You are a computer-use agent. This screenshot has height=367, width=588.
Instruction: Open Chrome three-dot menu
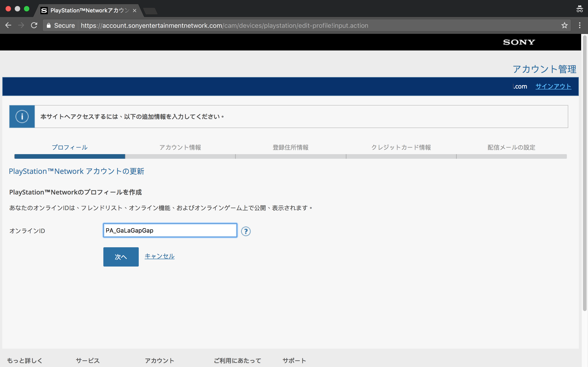coord(580,25)
